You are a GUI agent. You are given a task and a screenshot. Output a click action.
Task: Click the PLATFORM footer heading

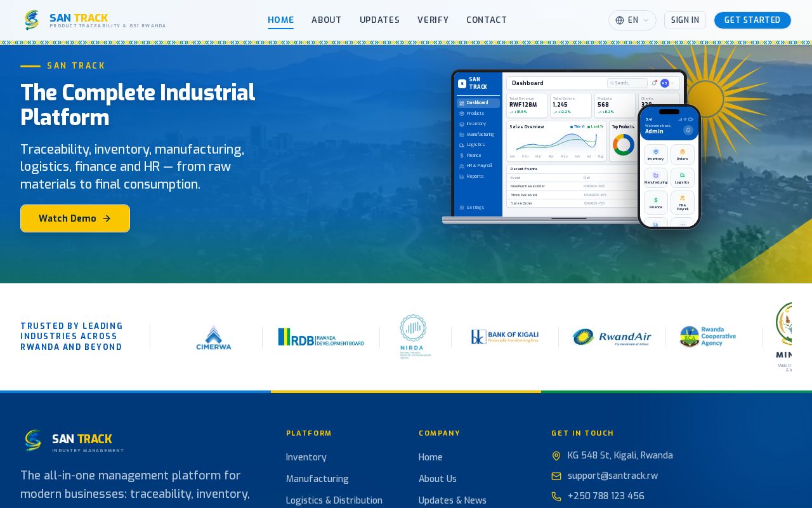[x=309, y=433]
